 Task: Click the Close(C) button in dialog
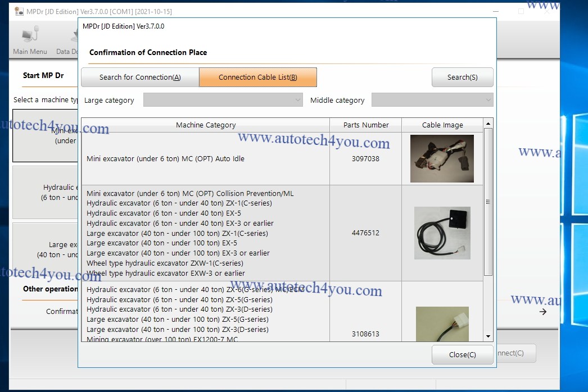pyautogui.click(x=462, y=354)
